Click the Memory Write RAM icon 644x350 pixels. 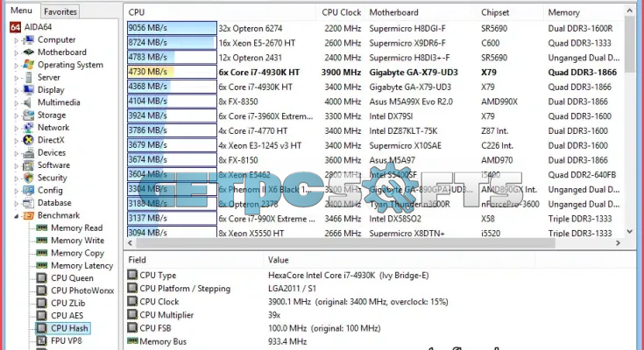(x=41, y=241)
